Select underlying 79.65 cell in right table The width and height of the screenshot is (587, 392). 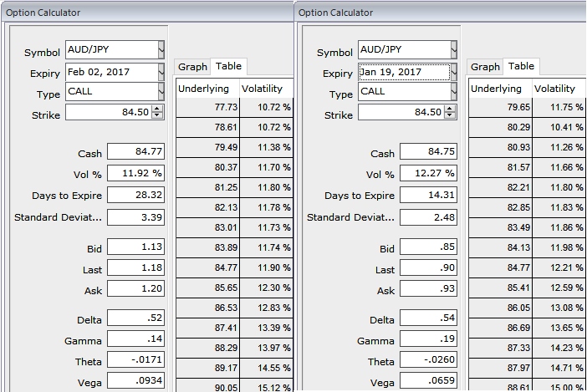click(500, 107)
